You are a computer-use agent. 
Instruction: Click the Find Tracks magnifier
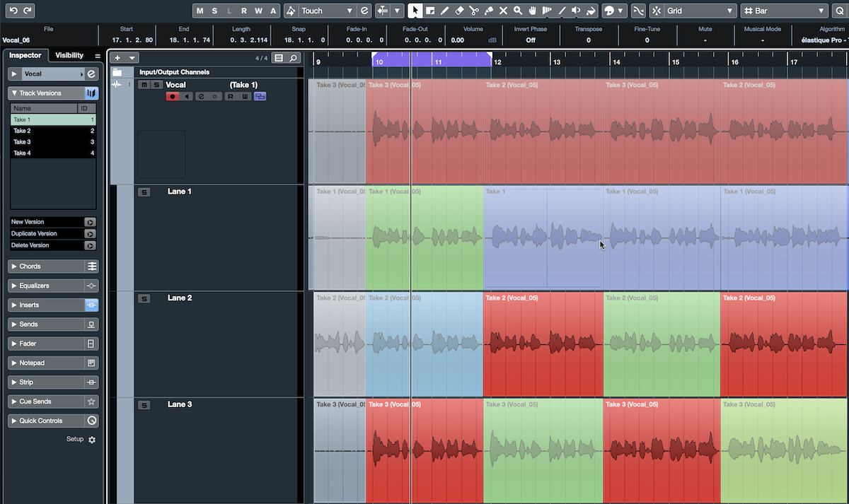coord(293,58)
